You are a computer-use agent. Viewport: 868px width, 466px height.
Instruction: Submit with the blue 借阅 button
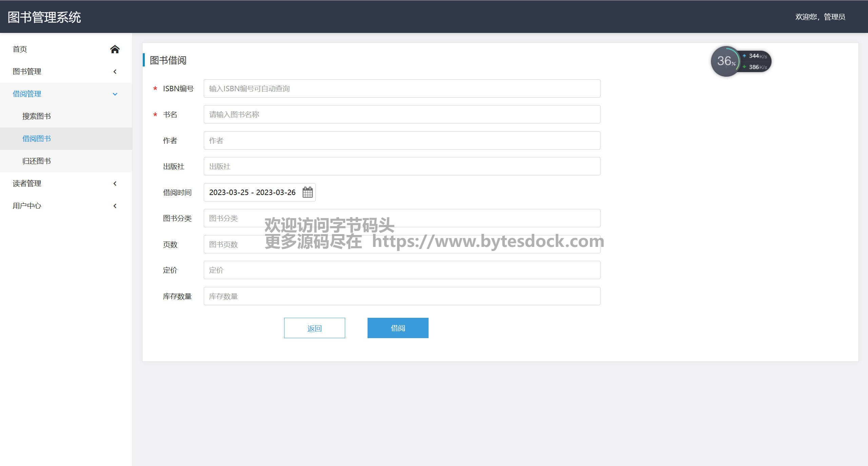click(398, 328)
